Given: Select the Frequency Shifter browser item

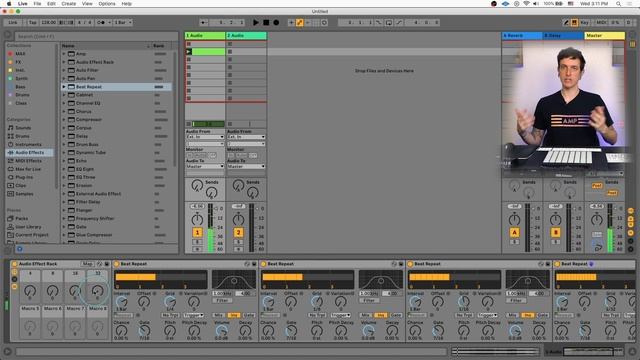Looking at the screenshot, I should [x=95, y=218].
